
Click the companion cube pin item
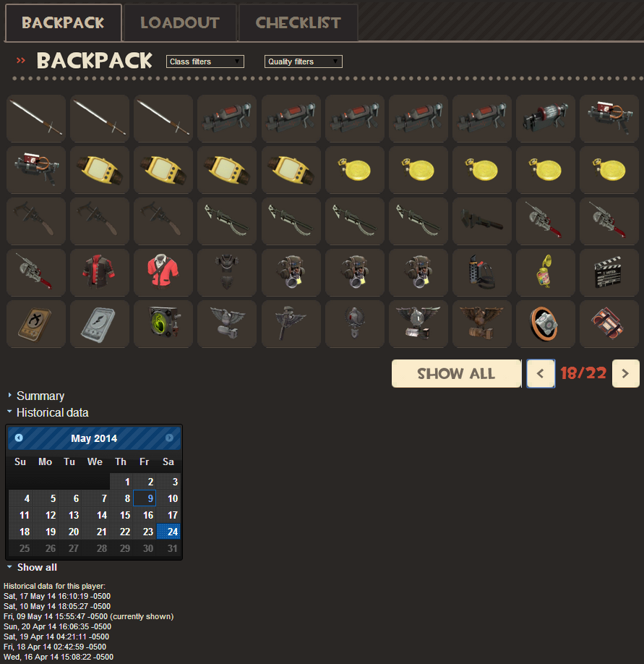tap(546, 323)
